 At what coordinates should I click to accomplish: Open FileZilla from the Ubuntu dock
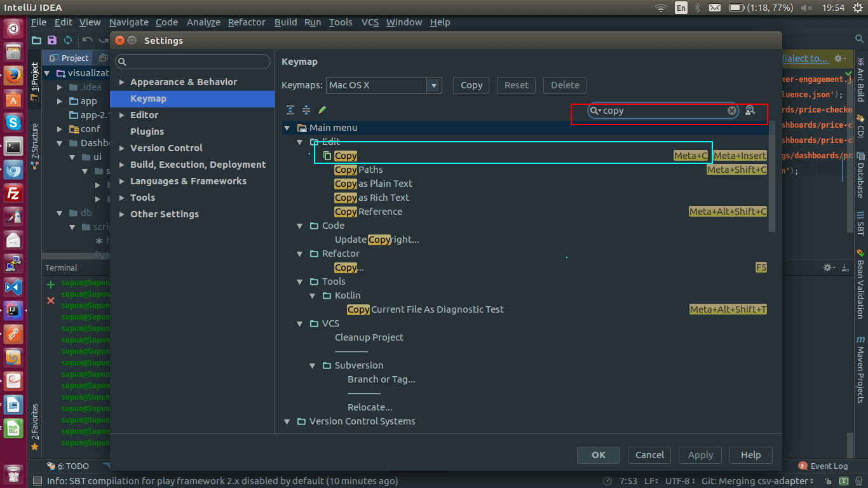click(x=13, y=193)
